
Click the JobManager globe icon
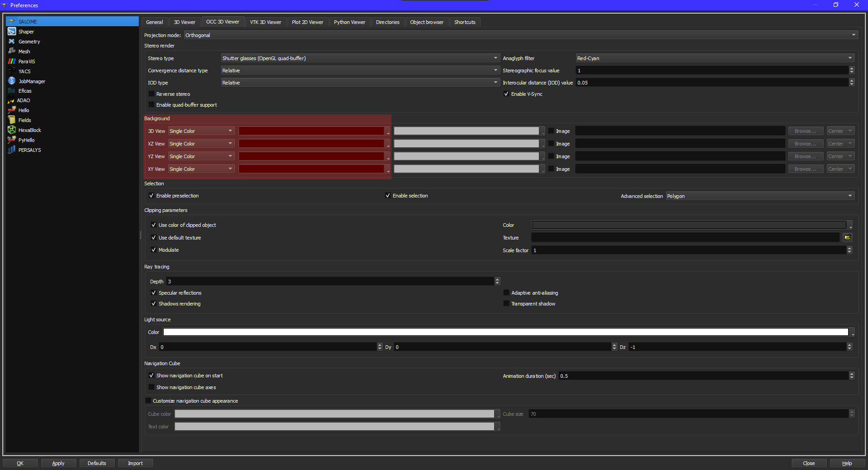point(12,81)
